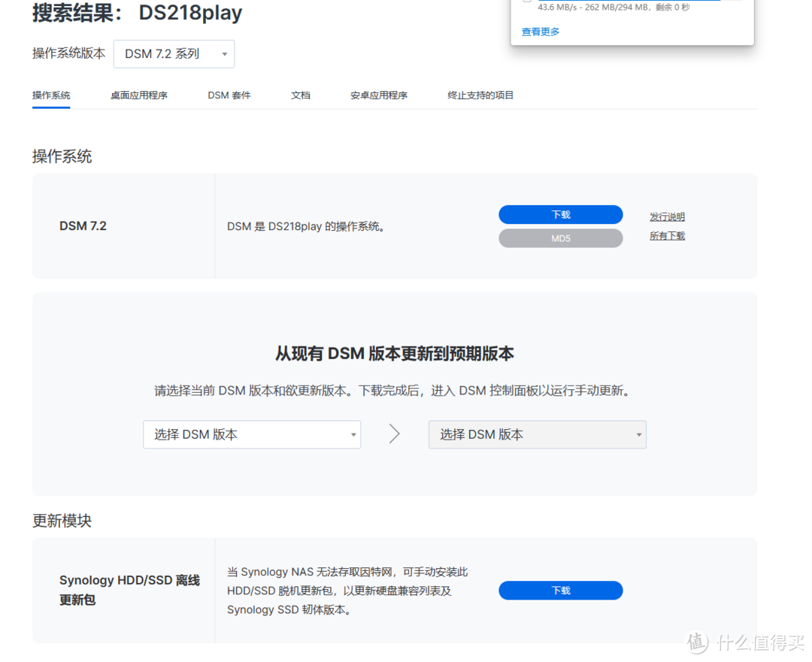Switch to the 桌面应用程序 tab
812x662 pixels.
click(138, 95)
